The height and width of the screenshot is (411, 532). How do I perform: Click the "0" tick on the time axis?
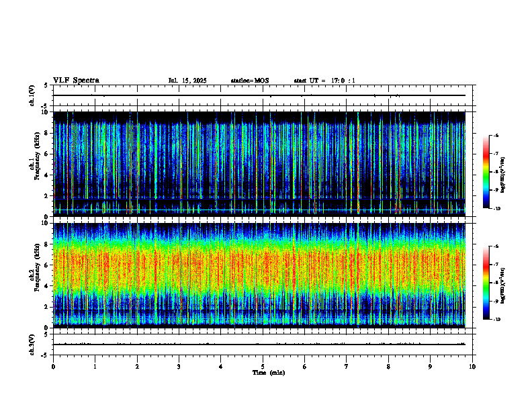coord(53,367)
